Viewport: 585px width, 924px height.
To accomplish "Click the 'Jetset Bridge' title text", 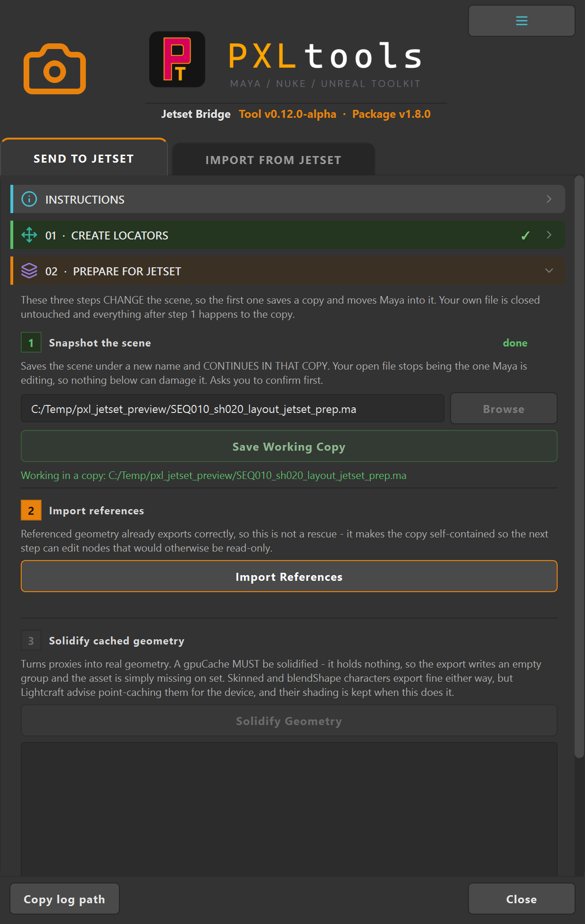I will tap(196, 114).
